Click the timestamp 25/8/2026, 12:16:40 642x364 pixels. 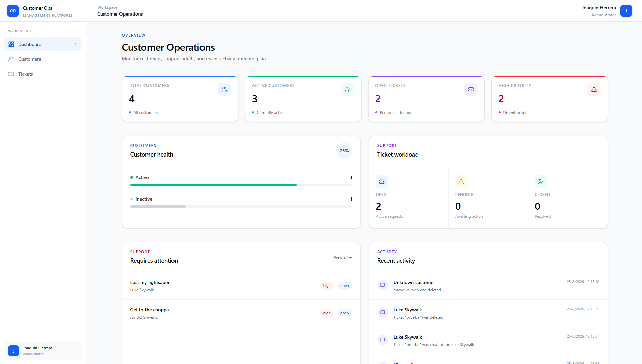tap(583, 282)
